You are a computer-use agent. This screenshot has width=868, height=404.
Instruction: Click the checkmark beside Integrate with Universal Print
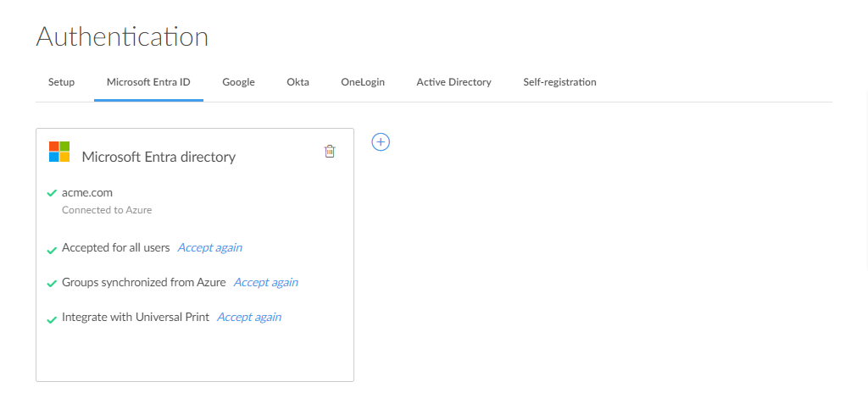(52, 319)
